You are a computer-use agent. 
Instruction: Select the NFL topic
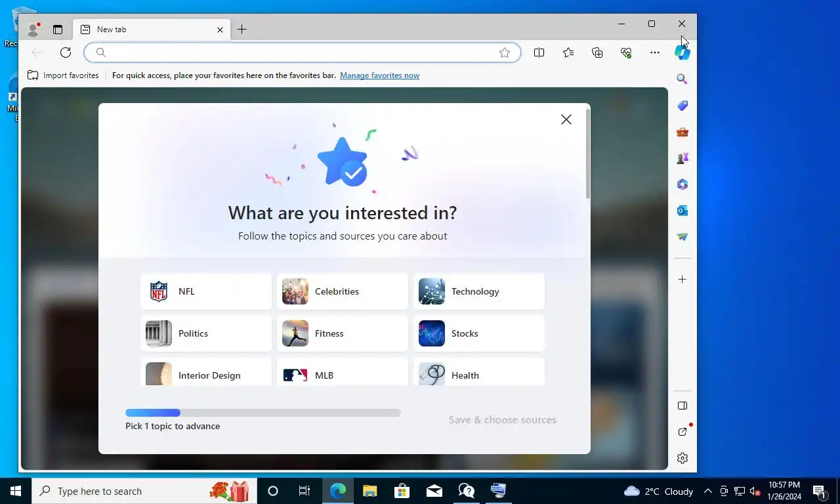coord(206,291)
